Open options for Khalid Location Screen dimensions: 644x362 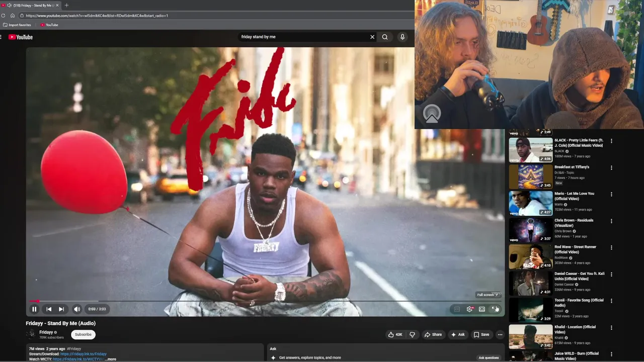(x=611, y=328)
